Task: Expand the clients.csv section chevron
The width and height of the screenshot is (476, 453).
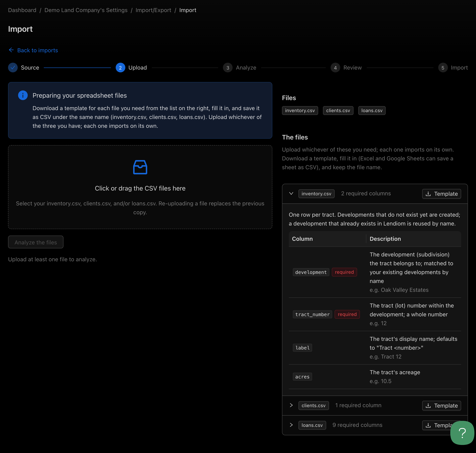Action: 291,405
